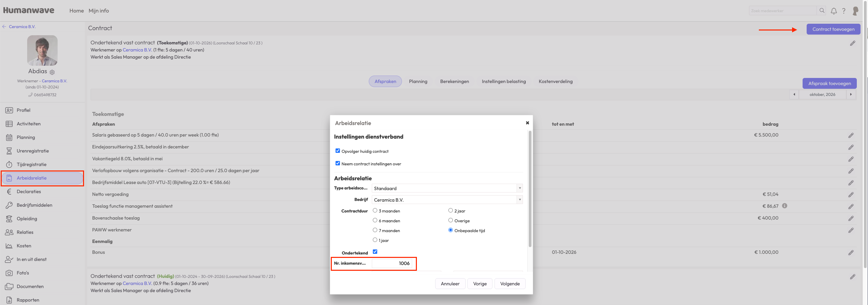Expand the Type arbeidscontract dropdown

(x=519, y=188)
